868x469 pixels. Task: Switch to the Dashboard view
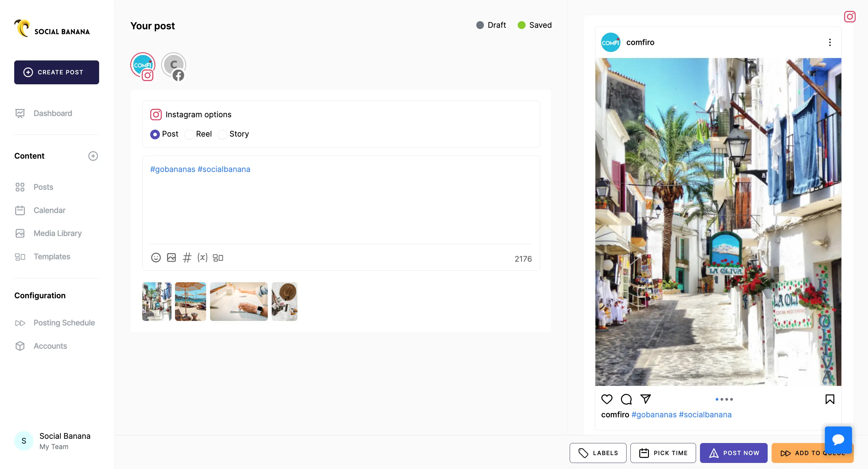coord(53,113)
